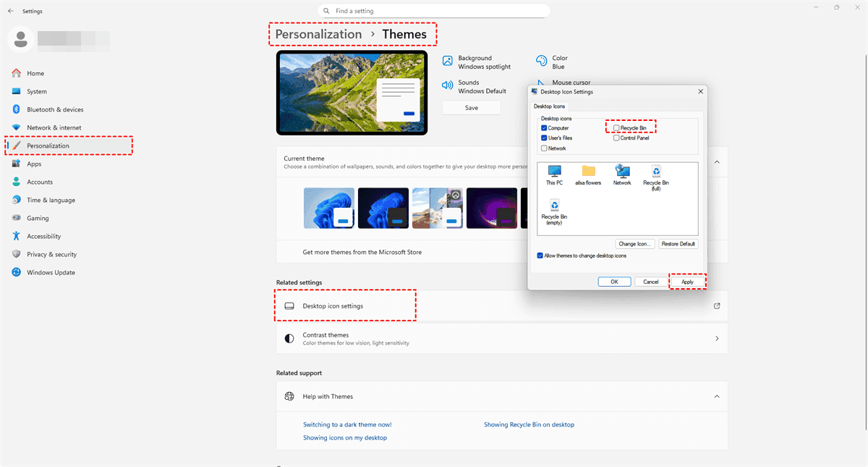Viewport: 868px width, 467px height.
Task: Collapse the Current theme section
Action: pyautogui.click(x=717, y=162)
